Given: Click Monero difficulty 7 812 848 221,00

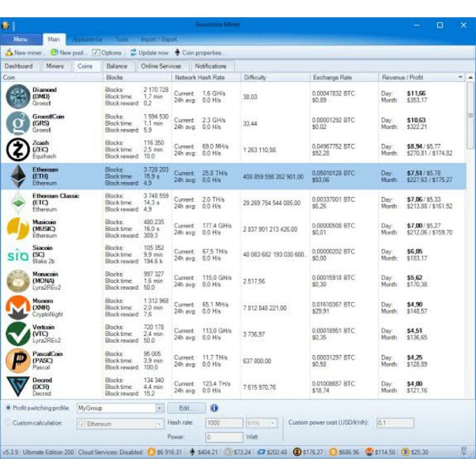Looking at the screenshot, I should click(265, 308).
